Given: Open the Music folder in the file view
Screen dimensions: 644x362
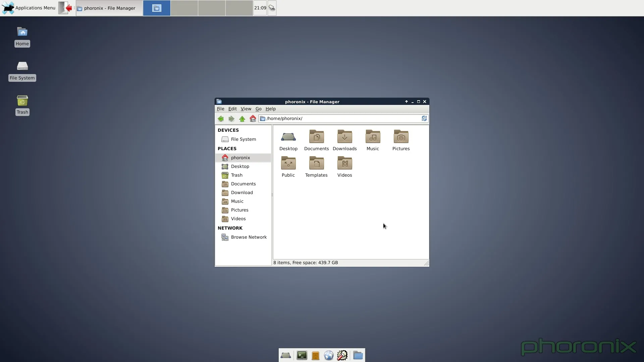Looking at the screenshot, I should tap(373, 140).
